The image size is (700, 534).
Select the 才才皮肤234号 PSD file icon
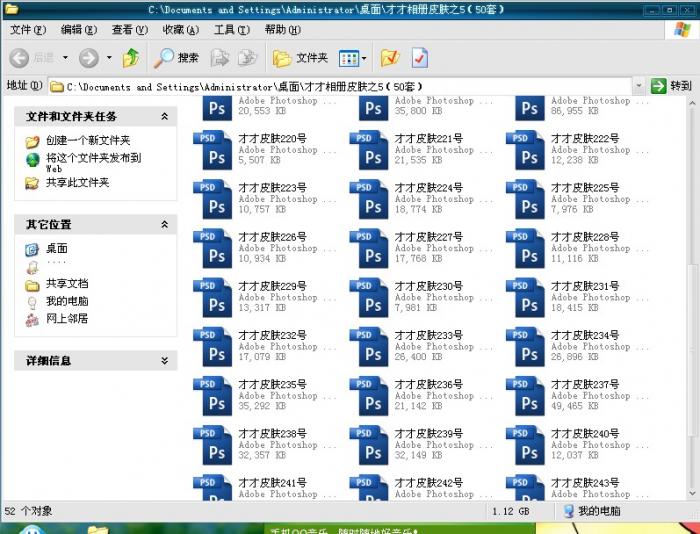tap(525, 346)
